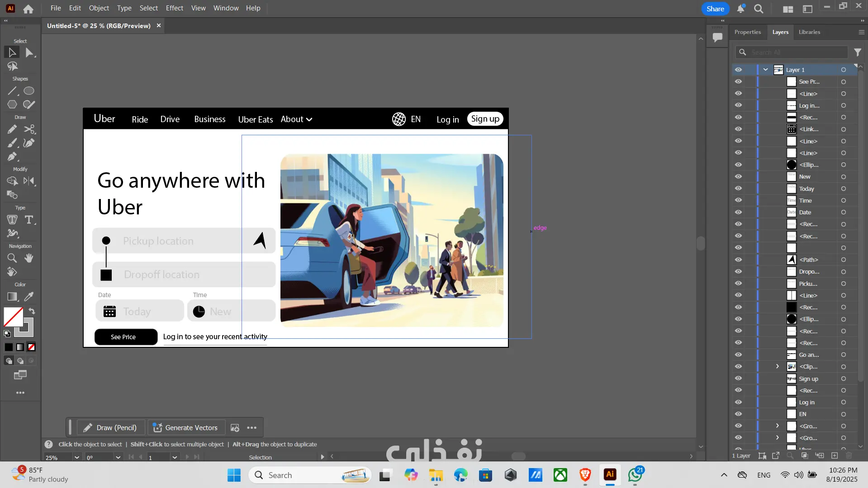Choose the Paintbrush tool
The width and height of the screenshot is (868, 488).
pyautogui.click(x=12, y=143)
